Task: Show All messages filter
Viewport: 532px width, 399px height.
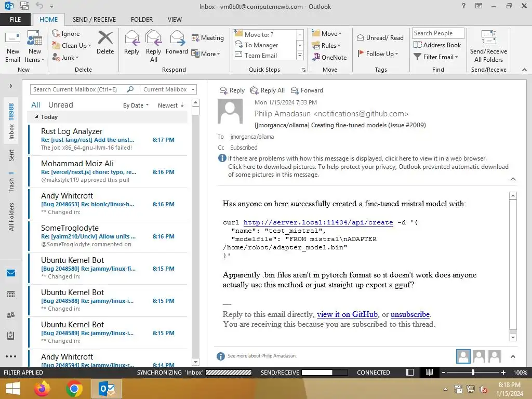Action: click(36, 105)
